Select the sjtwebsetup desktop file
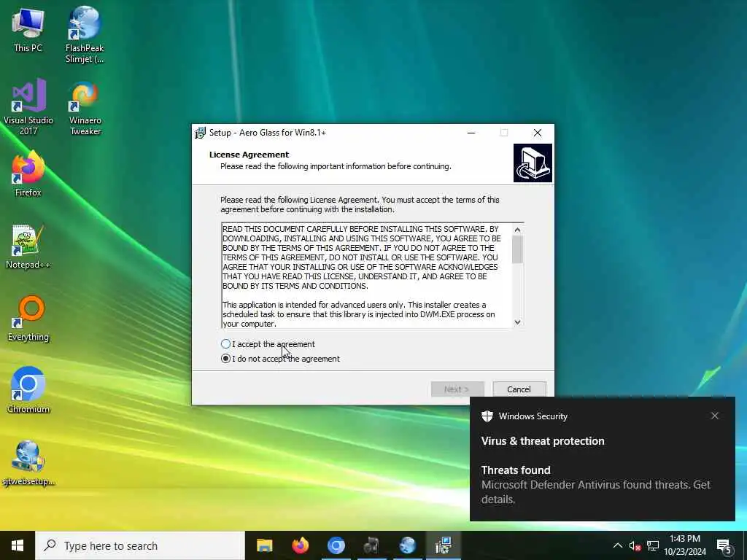Image resolution: width=747 pixels, height=560 pixels. [x=28, y=463]
